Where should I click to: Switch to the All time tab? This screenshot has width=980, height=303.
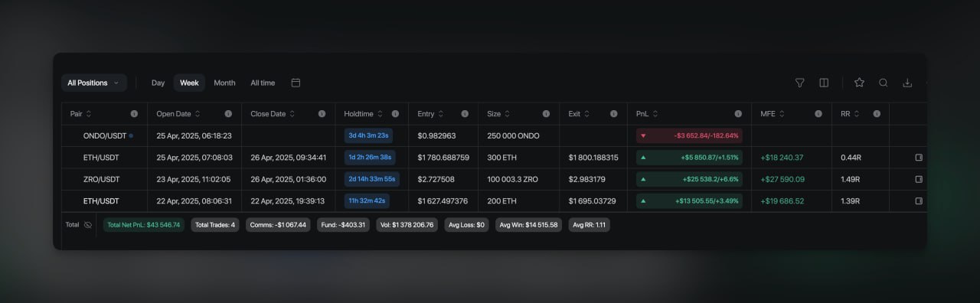(x=263, y=83)
